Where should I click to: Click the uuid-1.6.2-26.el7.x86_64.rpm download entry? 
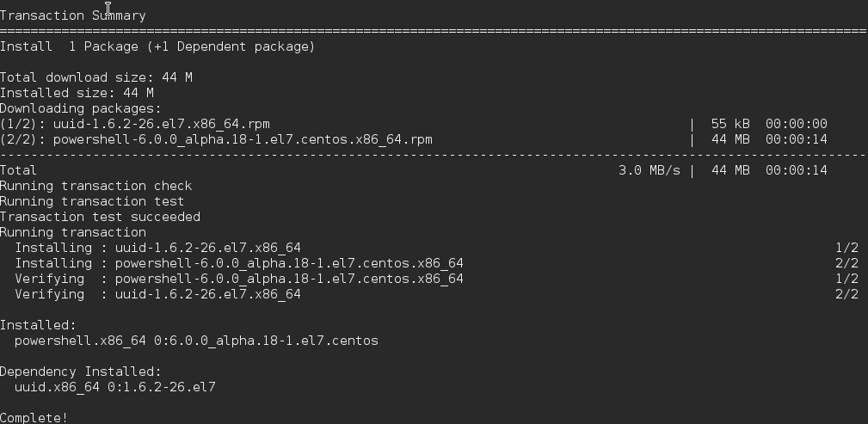(161, 124)
